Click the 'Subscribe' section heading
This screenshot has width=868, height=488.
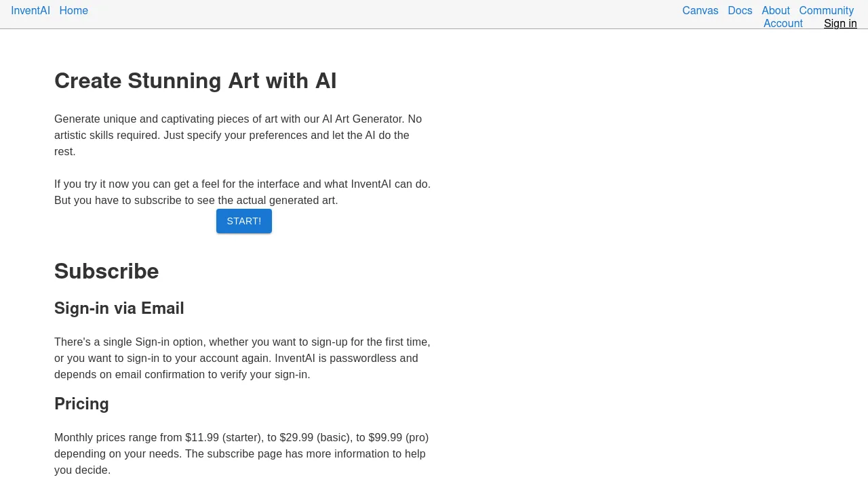[x=106, y=271]
